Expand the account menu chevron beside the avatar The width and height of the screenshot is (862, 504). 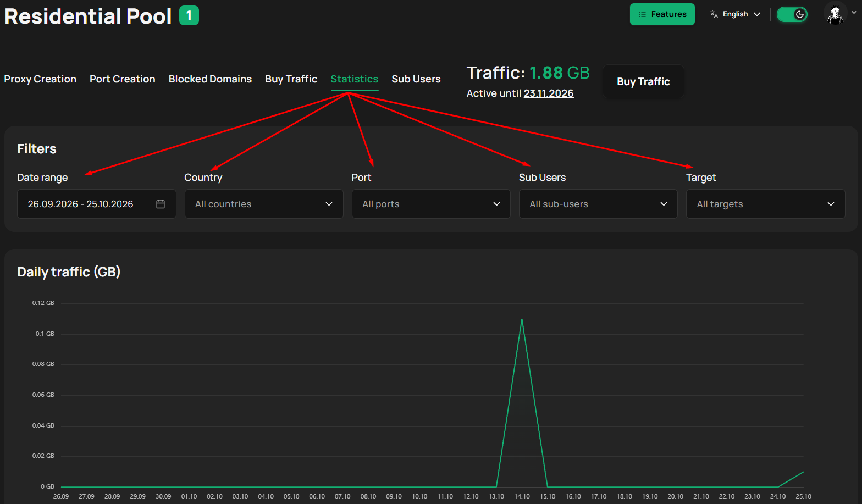coord(854,13)
